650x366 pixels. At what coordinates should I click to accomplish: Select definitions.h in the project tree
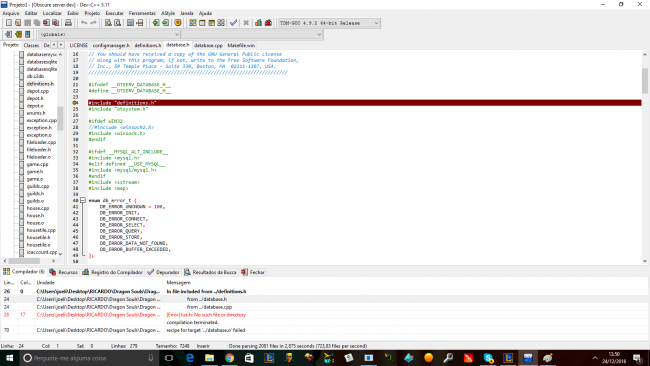40,84
